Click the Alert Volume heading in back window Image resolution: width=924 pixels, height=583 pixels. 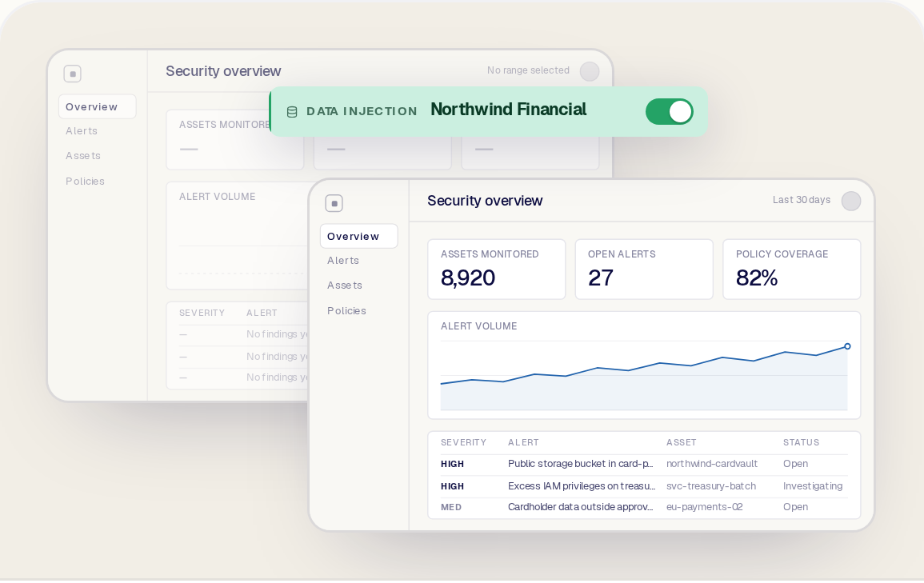[x=217, y=196]
